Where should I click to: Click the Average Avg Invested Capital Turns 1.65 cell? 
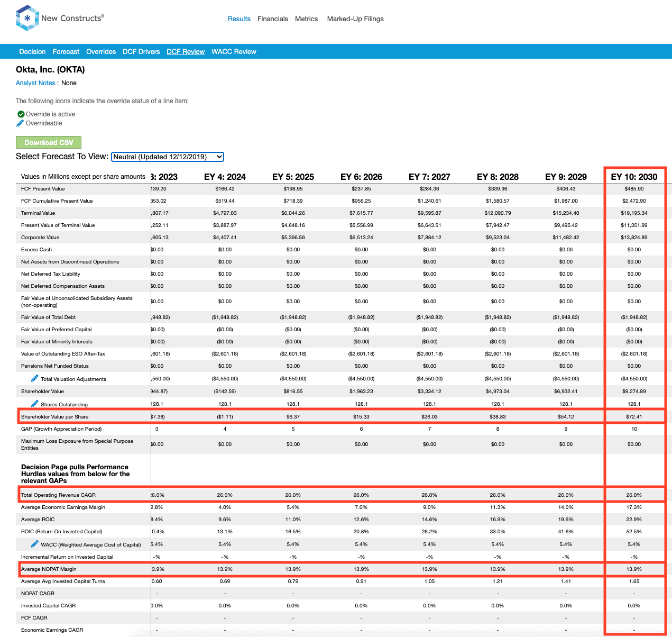pos(634,581)
